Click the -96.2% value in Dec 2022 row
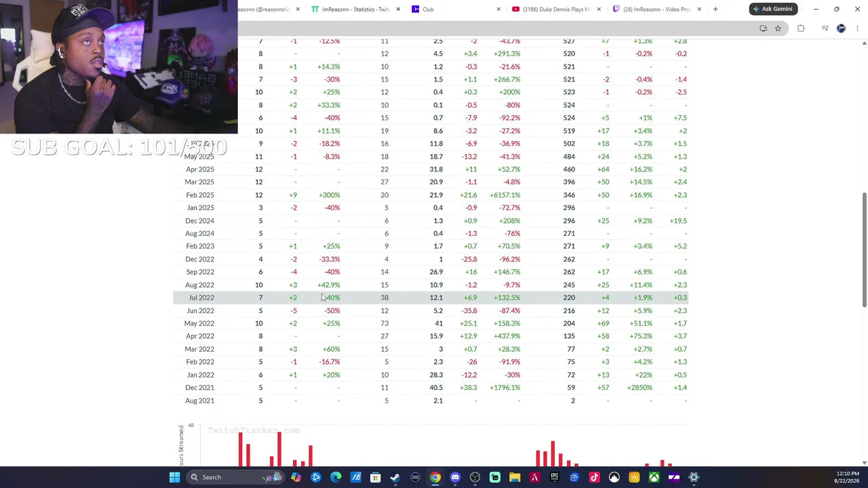 [x=508, y=259]
